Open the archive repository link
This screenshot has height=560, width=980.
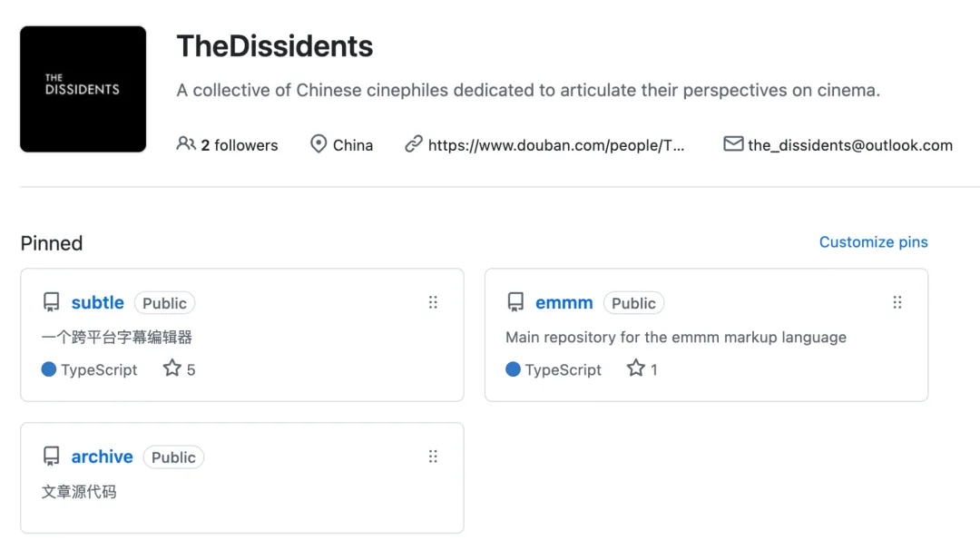coord(103,457)
